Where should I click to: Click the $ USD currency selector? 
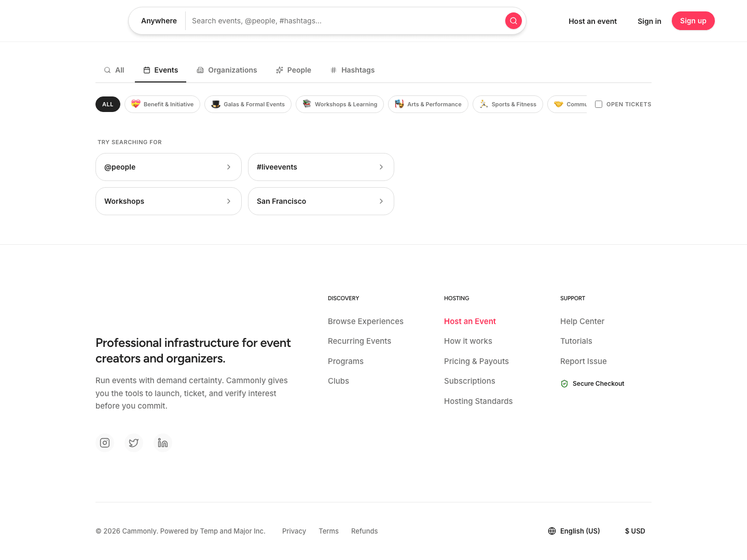point(634,531)
